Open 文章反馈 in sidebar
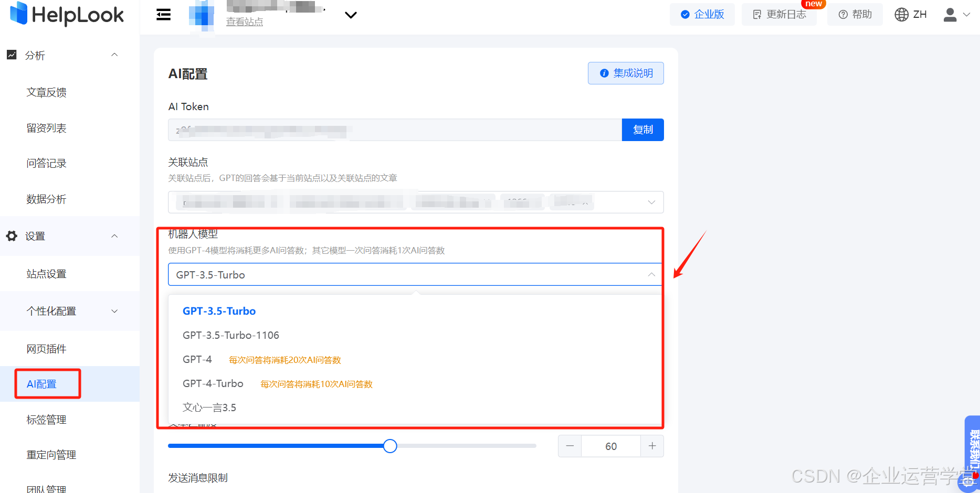 pyautogui.click(x=47, y=92)
